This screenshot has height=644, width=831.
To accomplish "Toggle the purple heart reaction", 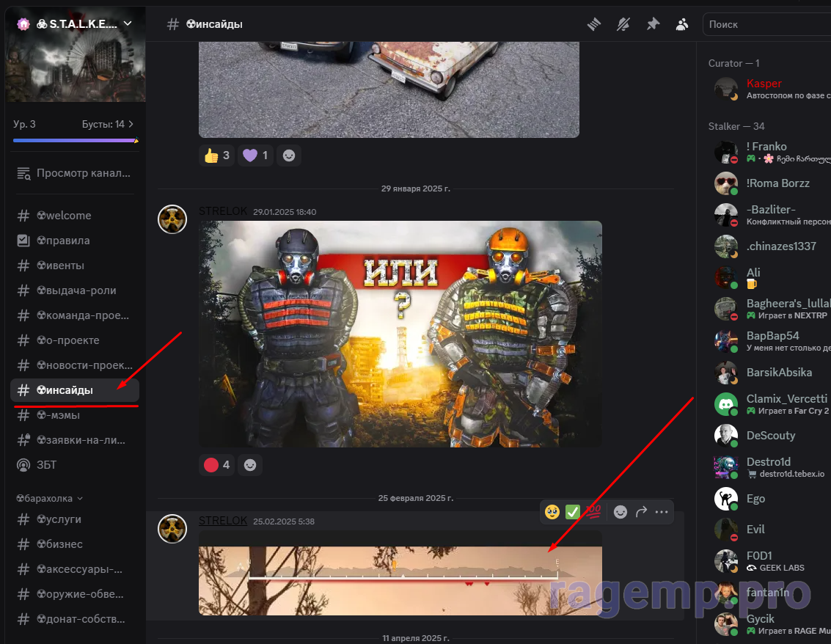I will [256, 155].
